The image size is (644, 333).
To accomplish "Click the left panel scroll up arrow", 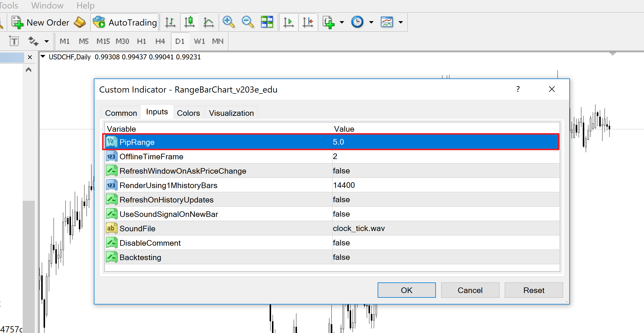I will [29, 70].
